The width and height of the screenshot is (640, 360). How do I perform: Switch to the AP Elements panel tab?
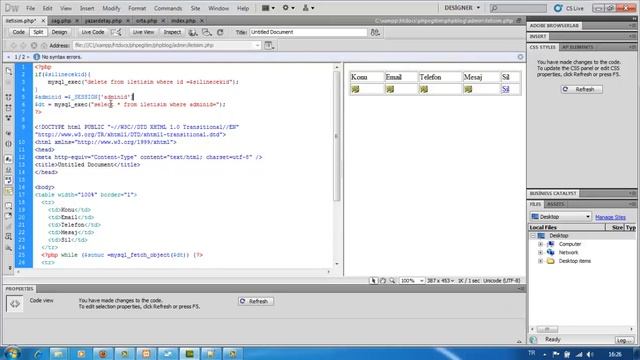point(577,47)
